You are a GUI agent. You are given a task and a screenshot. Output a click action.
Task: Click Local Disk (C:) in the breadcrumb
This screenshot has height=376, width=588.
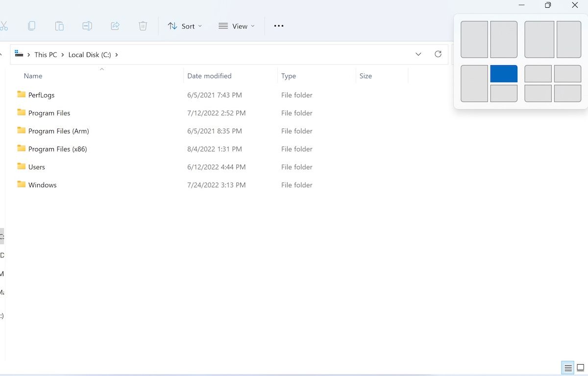click(90, 54)
